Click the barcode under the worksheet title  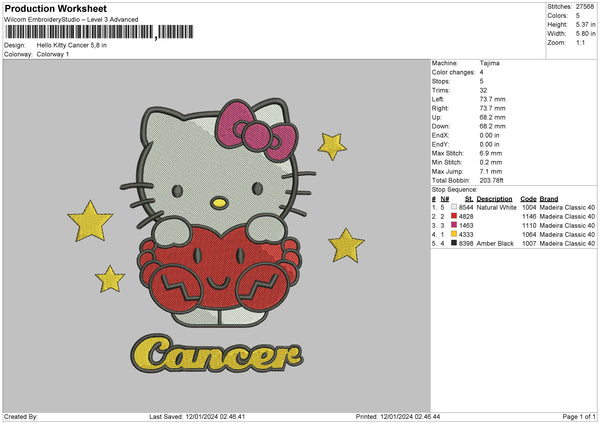tap(78, 32)
